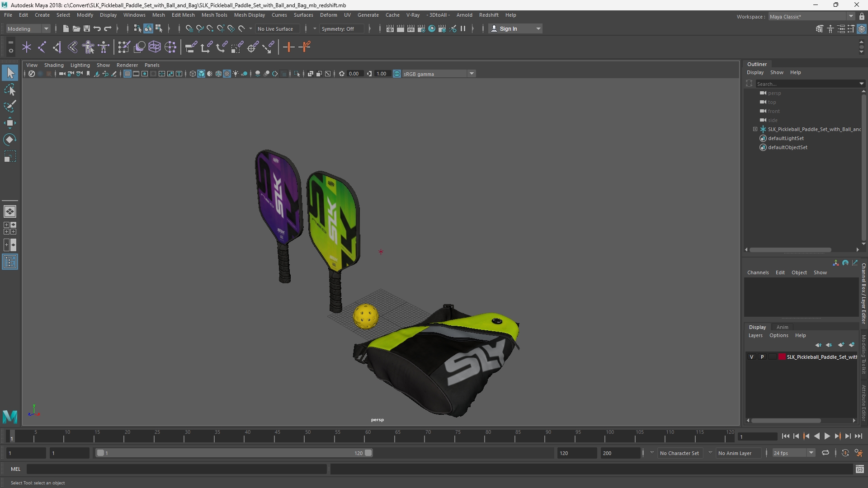Toggle the viewport grid display
Image resolution: width=868 pixels, height=488 pixels.
click(x=127, y=74)
